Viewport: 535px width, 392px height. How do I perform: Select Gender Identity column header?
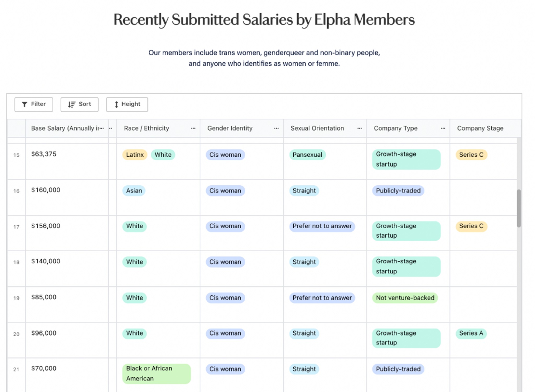[242, 128]
